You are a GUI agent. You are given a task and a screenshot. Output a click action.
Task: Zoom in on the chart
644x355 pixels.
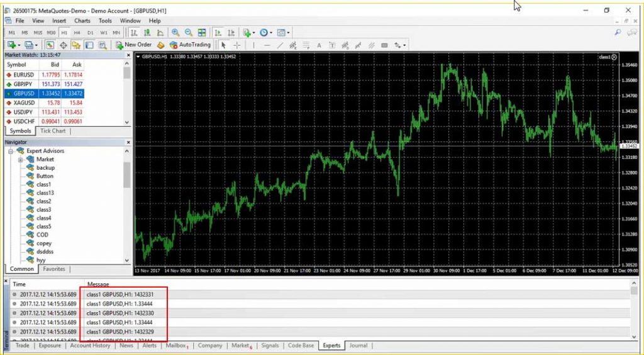[175, 33]
